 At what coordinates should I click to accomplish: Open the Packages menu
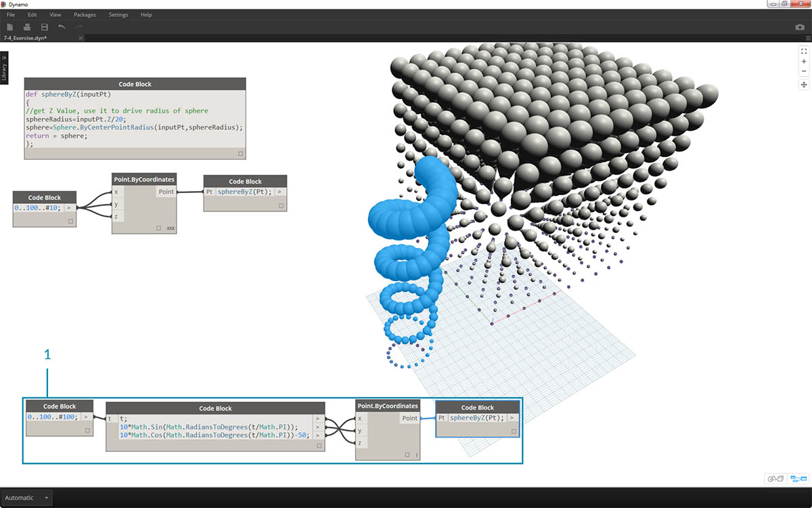[x=85, y=14]
